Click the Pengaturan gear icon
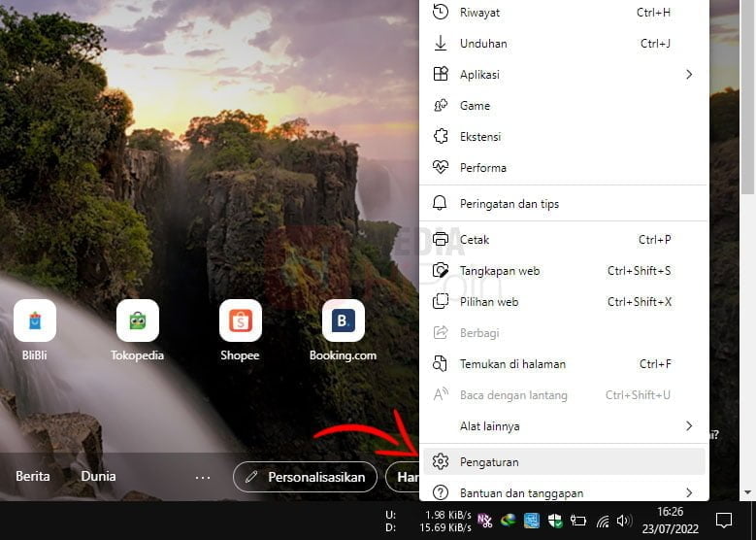 point(441,462)
